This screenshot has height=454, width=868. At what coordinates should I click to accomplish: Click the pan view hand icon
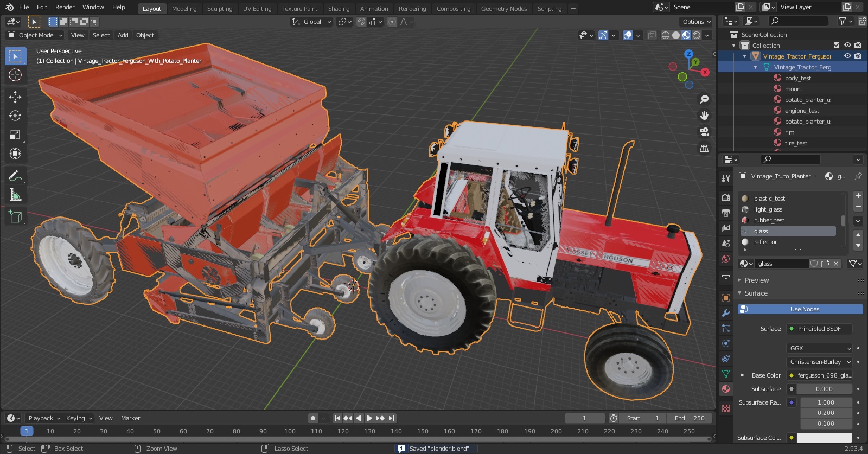pyautogui.click(x=704, y=116)
